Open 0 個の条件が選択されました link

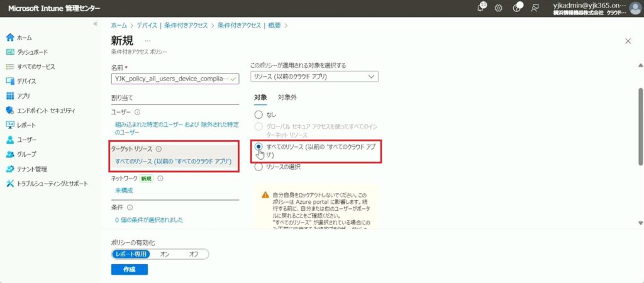(x=149, y=219)
